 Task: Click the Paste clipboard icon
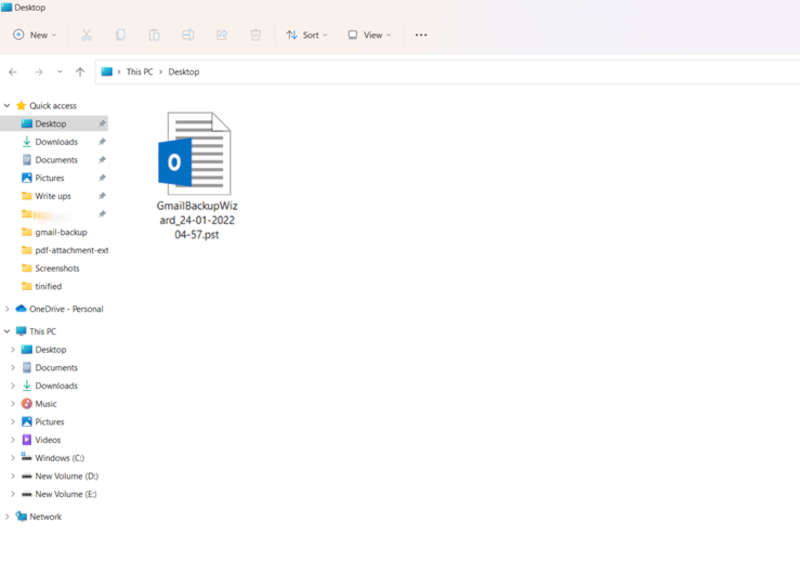click(x=154, y=35)
